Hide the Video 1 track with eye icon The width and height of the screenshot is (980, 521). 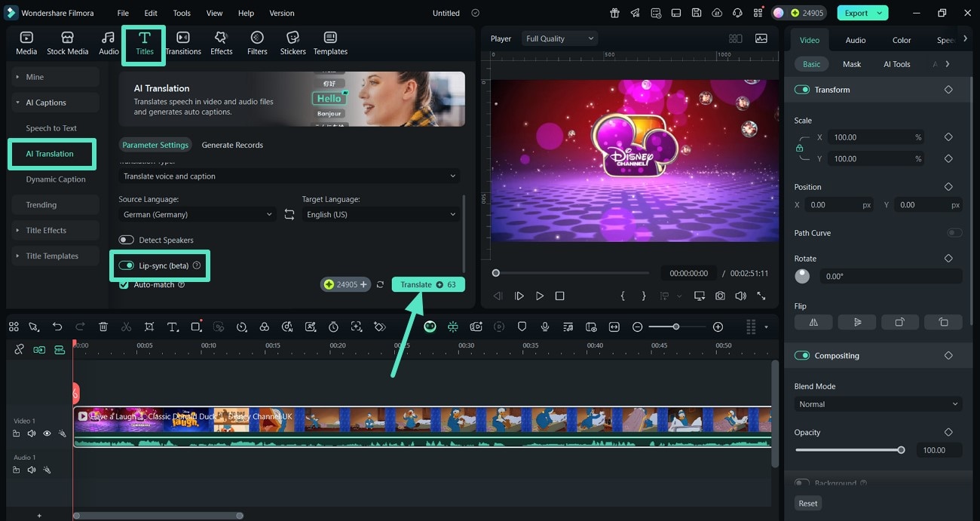pyautogui.click(x=47, y=434)
